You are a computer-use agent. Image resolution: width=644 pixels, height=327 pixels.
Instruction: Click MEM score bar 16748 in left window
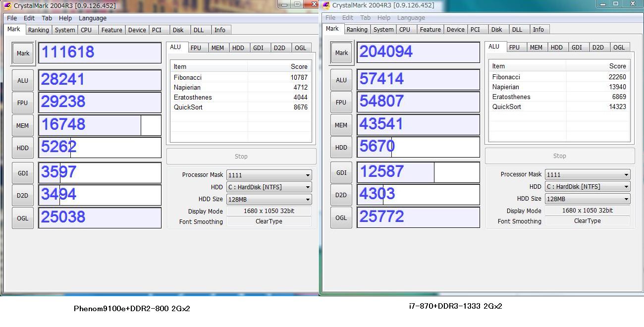coord(100,125)
